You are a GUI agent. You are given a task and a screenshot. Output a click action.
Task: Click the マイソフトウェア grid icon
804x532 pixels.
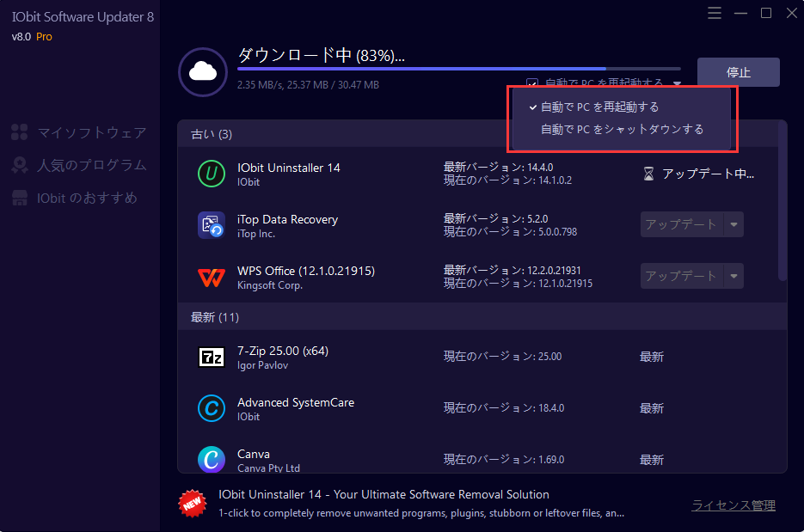[20, 132]
